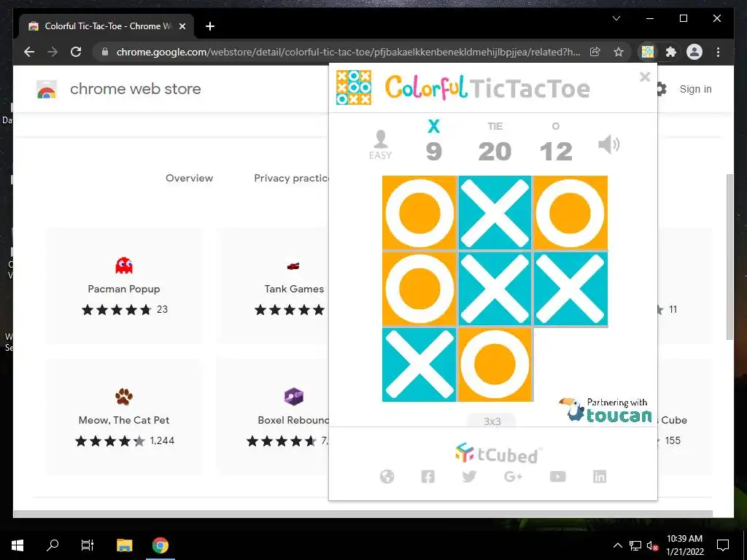Open the tCubed website globe icon
The image size is (747, 560).
click(x=387, y=476)
